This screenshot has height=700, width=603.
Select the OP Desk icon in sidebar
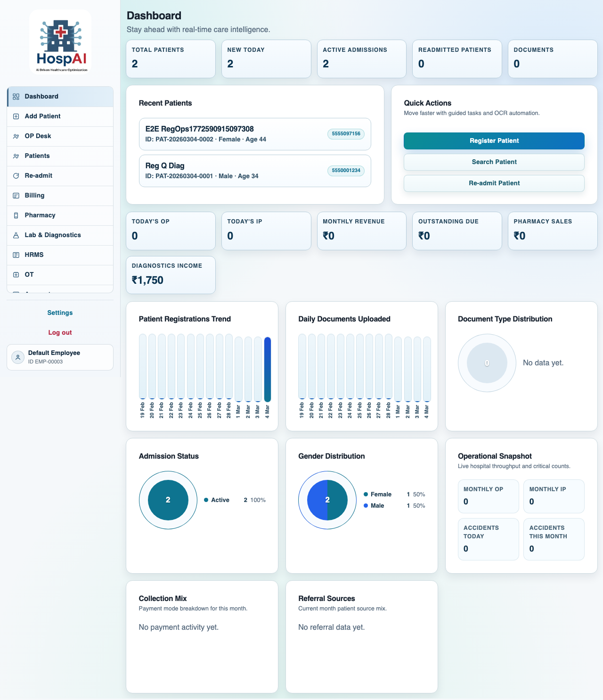coord(16,136)
